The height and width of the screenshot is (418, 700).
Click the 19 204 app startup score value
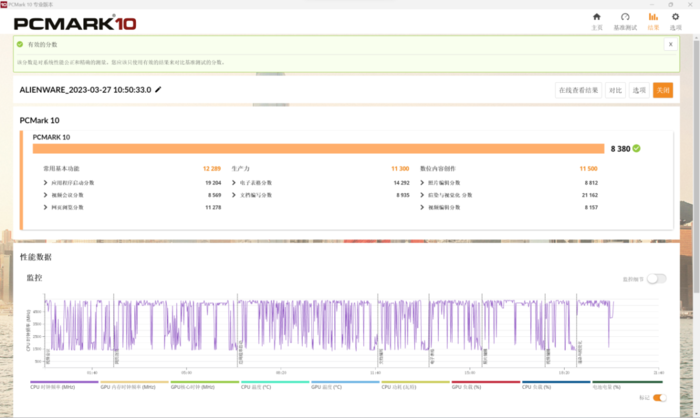pyautogui.click(x=213, y=183)
